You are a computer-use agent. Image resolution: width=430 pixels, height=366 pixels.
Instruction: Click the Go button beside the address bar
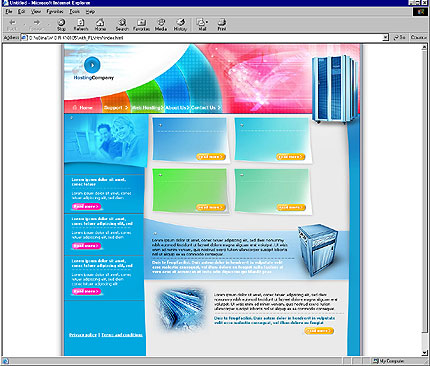[399, 37]
